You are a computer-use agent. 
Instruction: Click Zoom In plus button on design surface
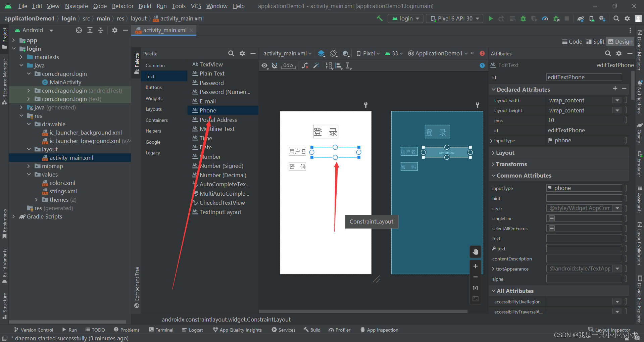tap(476, 266)
